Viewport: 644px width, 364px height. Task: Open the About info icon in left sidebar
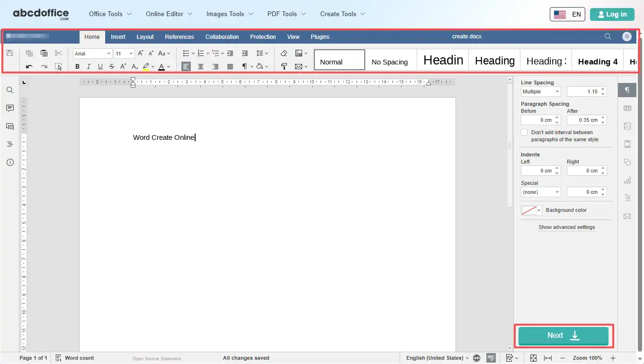pos(9,162)
